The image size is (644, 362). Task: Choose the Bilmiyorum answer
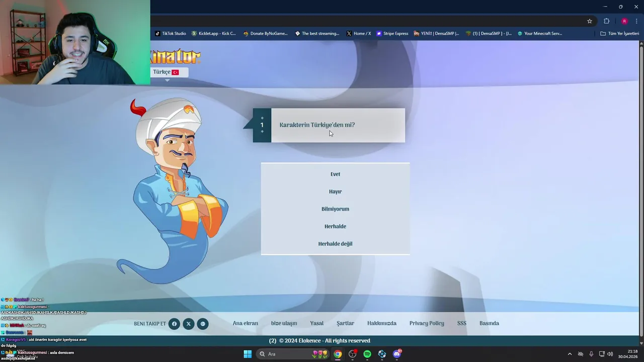[x=335, y=209]
